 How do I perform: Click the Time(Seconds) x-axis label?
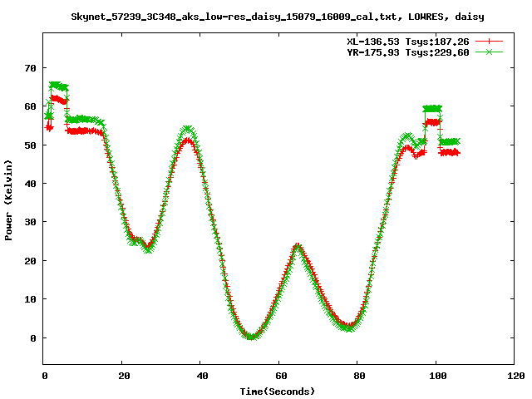point(278,391)
